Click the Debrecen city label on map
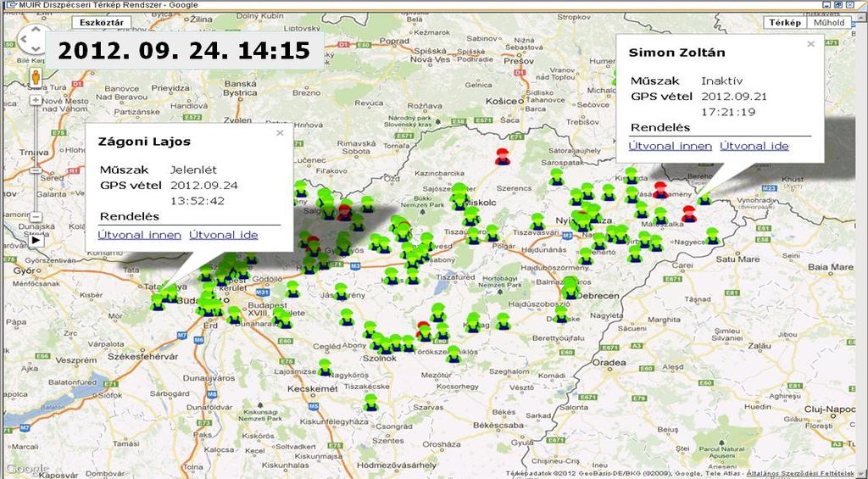 598,296
